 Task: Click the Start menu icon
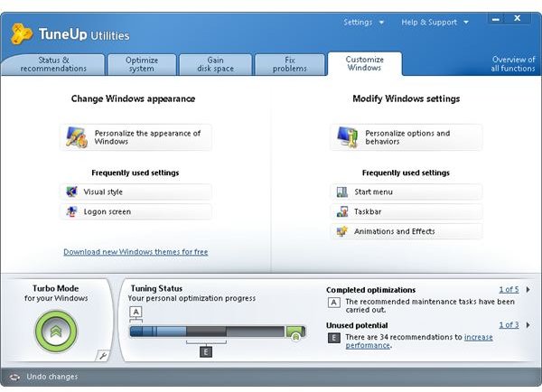point(342,191)
